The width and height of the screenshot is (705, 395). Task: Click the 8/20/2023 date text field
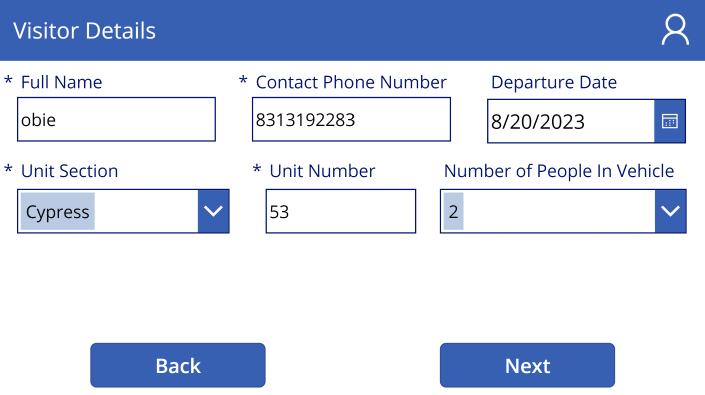pyautogui.click(x=571, y=121)
